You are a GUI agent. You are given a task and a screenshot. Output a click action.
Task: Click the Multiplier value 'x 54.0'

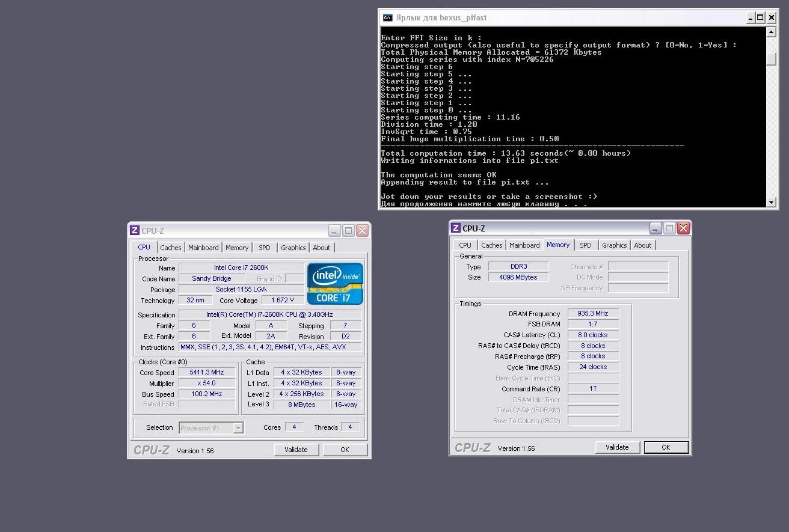(x=207, y=384)
